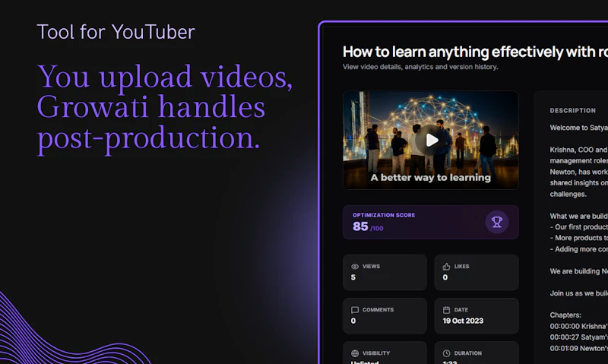
Task: Click the globe icon beside Visibility
Action: (x=355, y=353)
